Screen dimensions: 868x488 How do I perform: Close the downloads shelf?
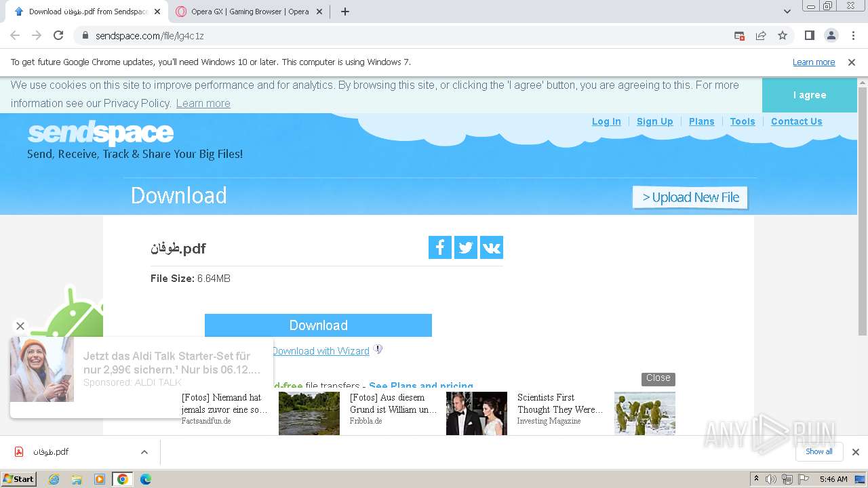click(856, 452)
